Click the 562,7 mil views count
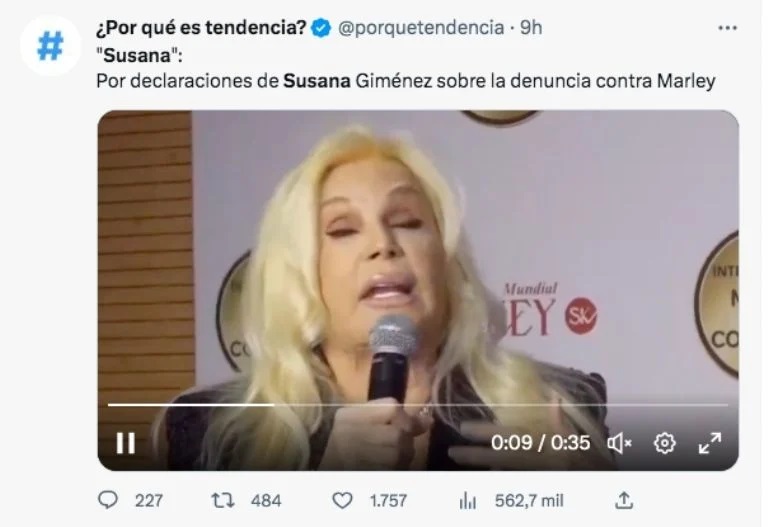 click(x=529, y=501)
